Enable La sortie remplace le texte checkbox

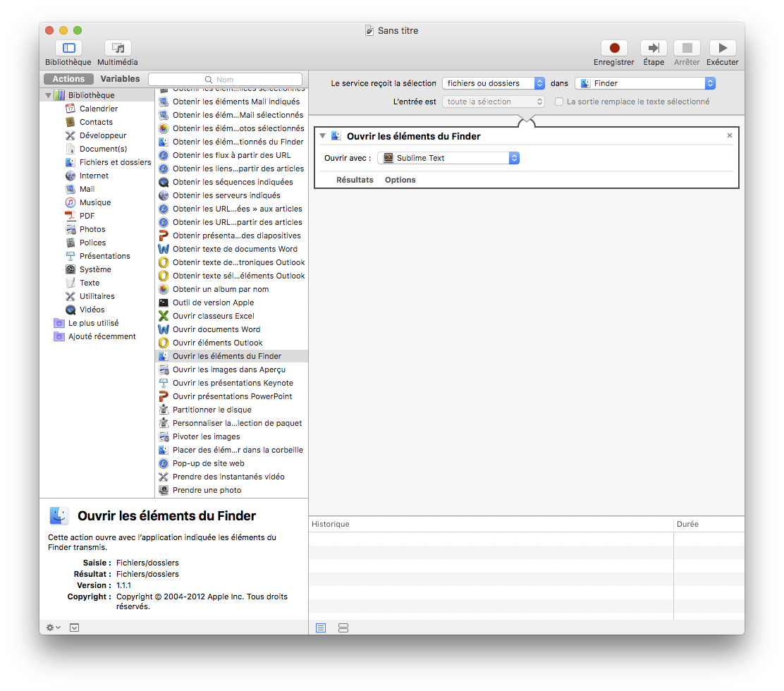coord(559,102)
